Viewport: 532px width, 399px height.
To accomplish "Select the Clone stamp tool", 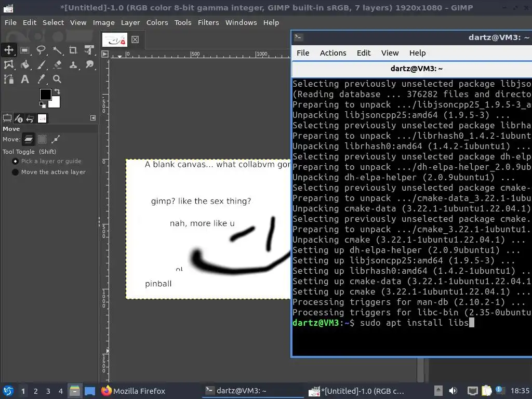I will [73, 64].
